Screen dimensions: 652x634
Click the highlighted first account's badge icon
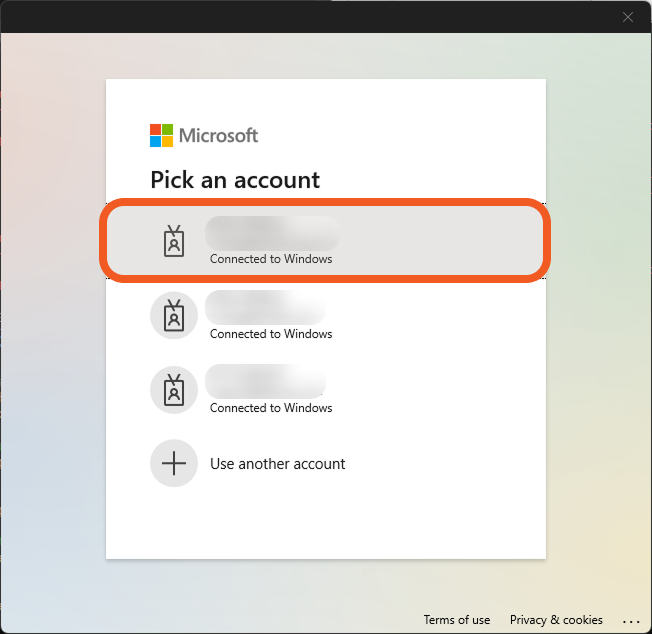click(174, 241)
